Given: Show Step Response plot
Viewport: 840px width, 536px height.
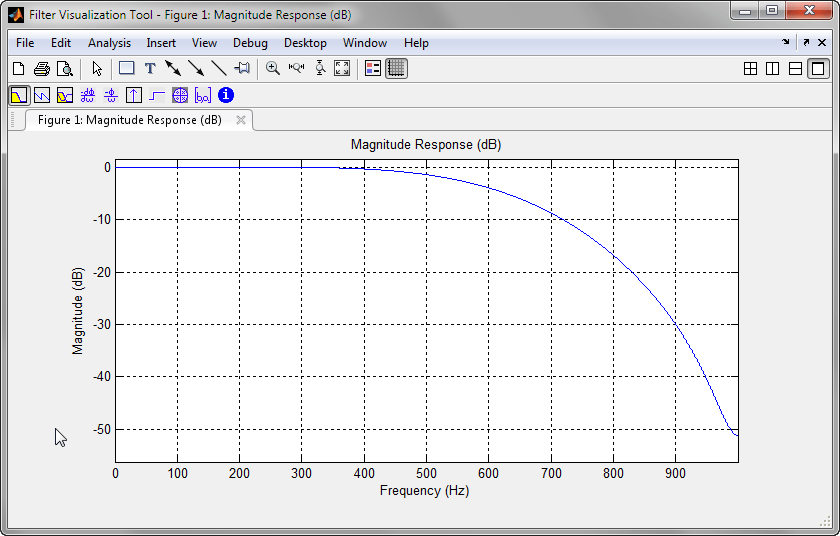Looking at the screenshot, I should pyautogui.click(x=157, y=96).
